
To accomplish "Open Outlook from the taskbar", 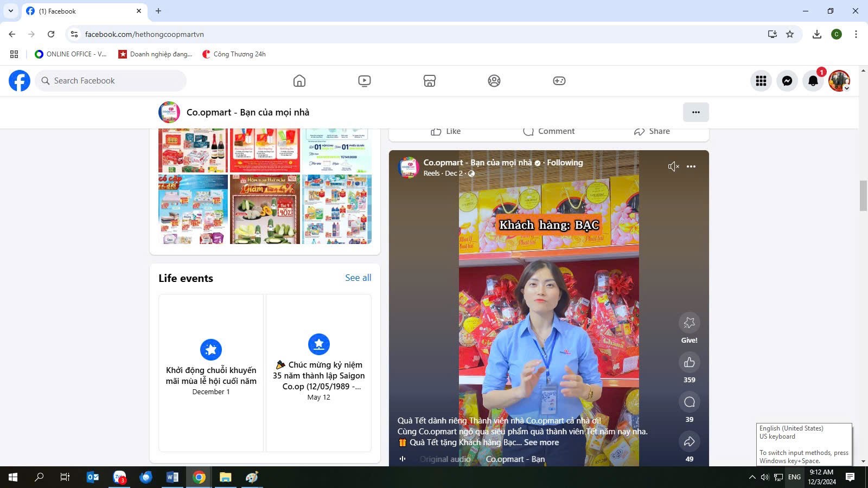I will 93,477.
